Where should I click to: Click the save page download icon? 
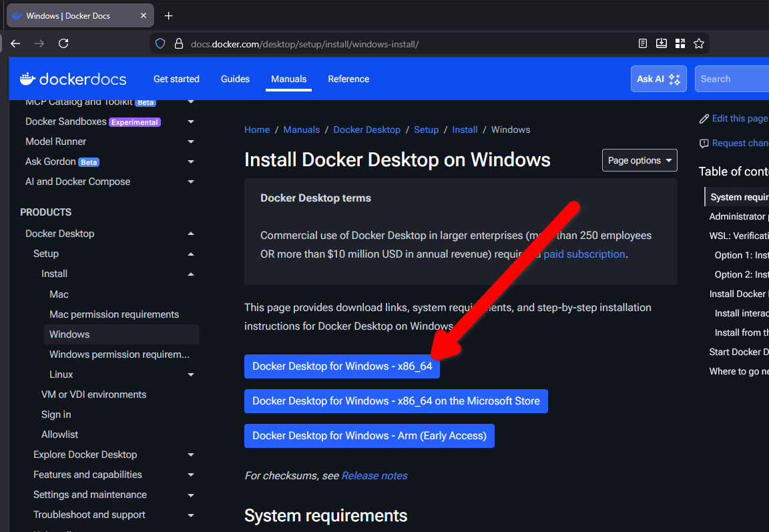click(x=661, y=43)
